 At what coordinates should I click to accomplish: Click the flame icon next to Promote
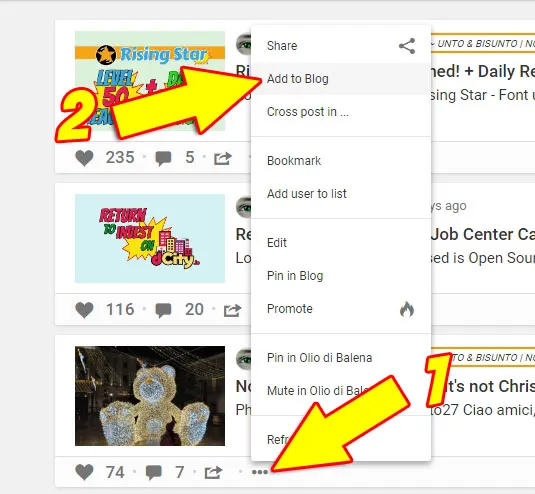click(407, 309)
